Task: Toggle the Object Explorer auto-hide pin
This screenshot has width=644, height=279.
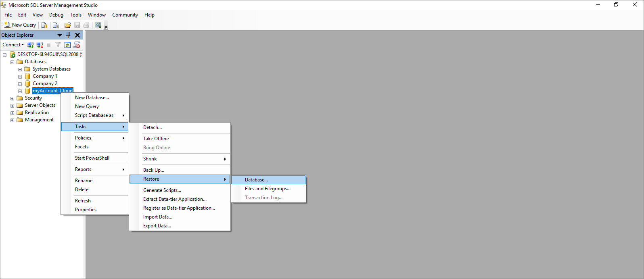Action: click(68, 35)
